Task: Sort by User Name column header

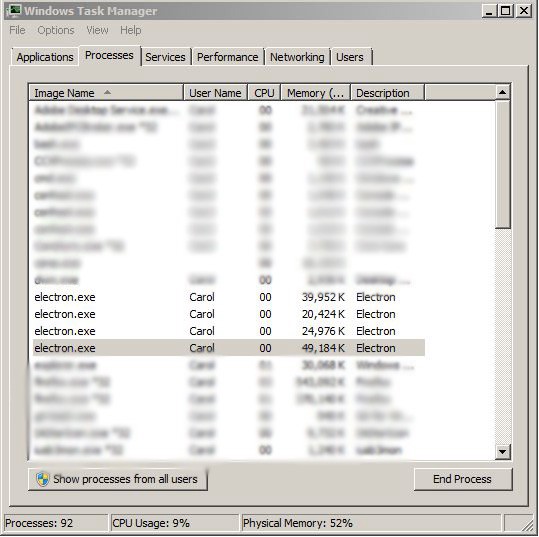Action: pyautogui.click(x=216, y=93)
